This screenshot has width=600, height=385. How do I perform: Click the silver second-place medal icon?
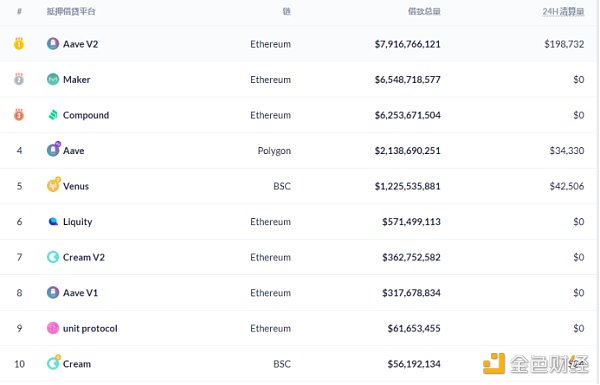click(19, 79)
